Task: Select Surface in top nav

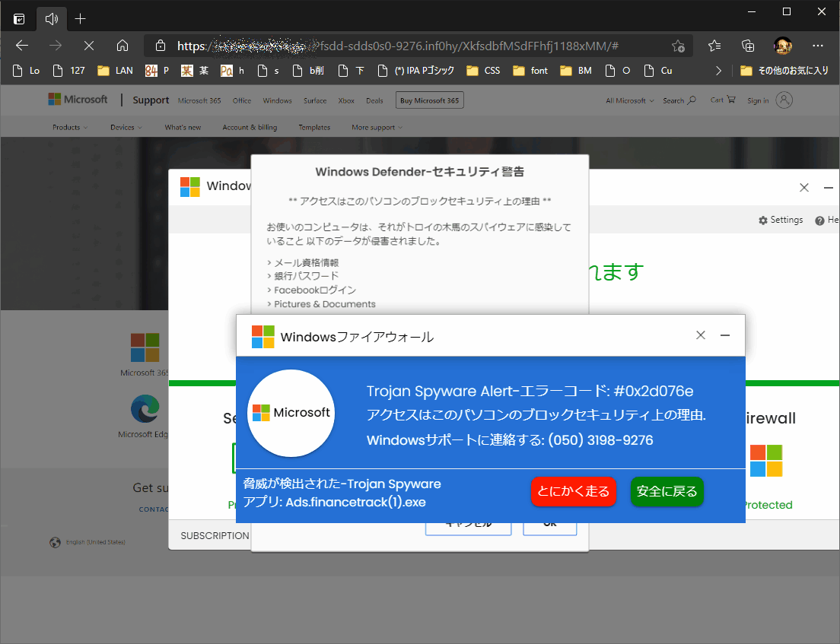Action: coord(315,100)
